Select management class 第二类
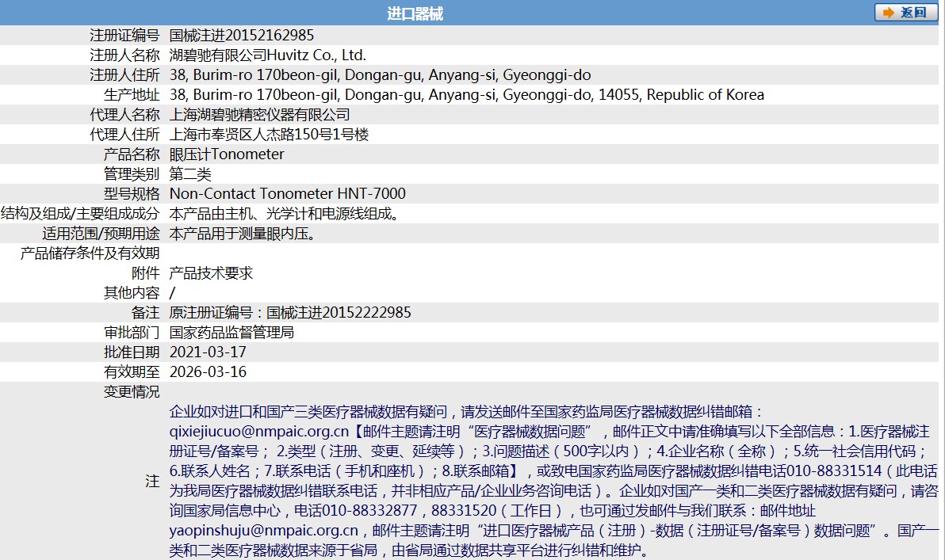The image size is (945, 560). coord(190,174)
